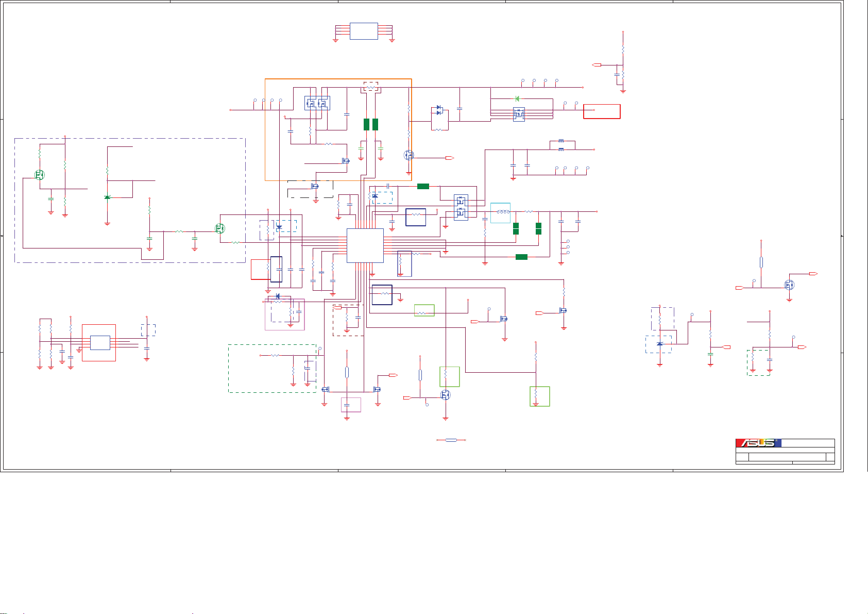The image size is (868, 614).
Task: Select the pill-shaped jumper at the bottom center
Action: coord(451,440)
